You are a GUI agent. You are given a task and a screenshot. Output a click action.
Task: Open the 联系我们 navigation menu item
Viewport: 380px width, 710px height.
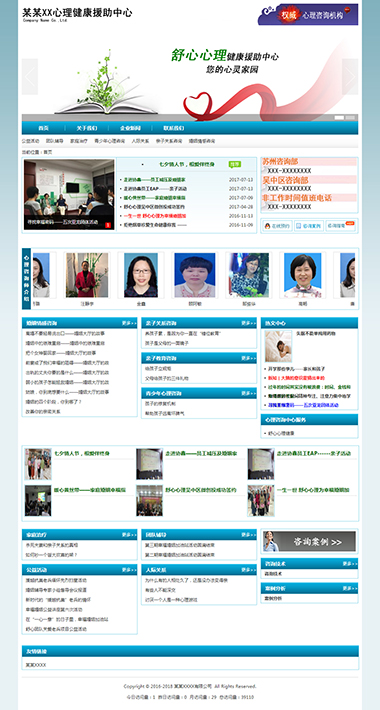(x=173, y=128)
